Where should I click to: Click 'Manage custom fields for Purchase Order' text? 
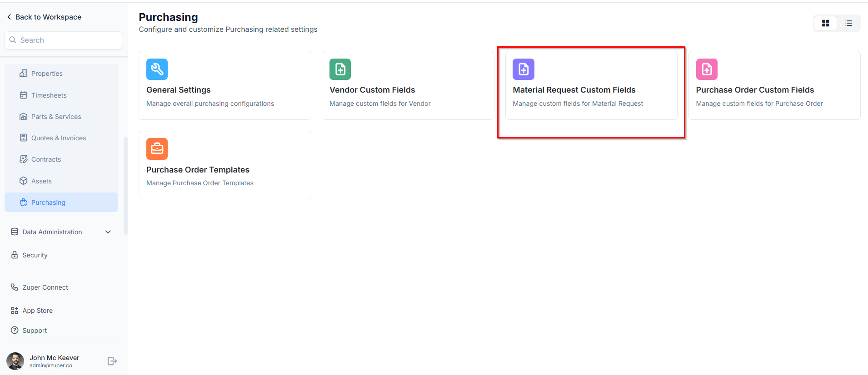[x=759, y=104]
